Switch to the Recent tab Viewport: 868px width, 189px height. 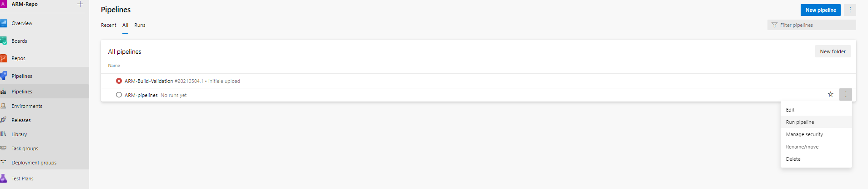click(108, 25)
